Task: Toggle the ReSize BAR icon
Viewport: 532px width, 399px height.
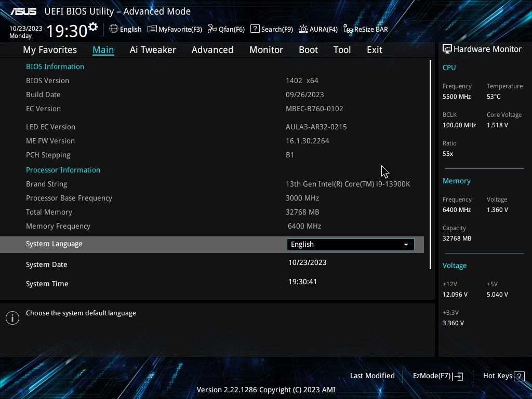Action: click(x=348, y=29)
